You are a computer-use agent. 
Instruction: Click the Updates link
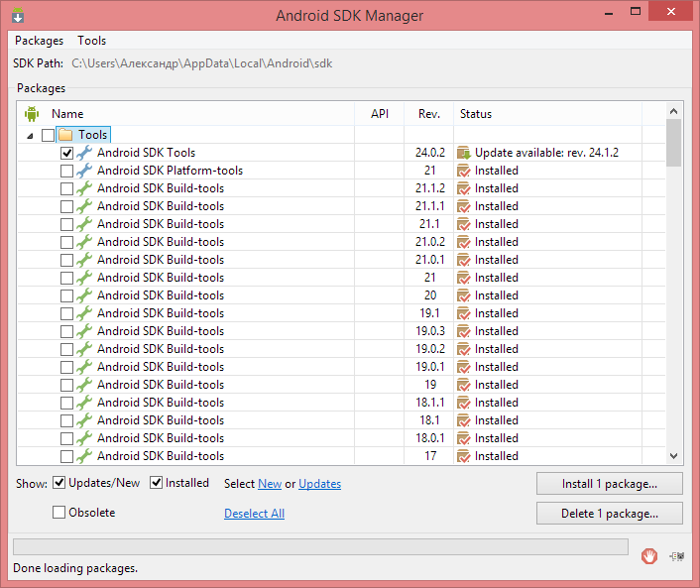(319, 484)
